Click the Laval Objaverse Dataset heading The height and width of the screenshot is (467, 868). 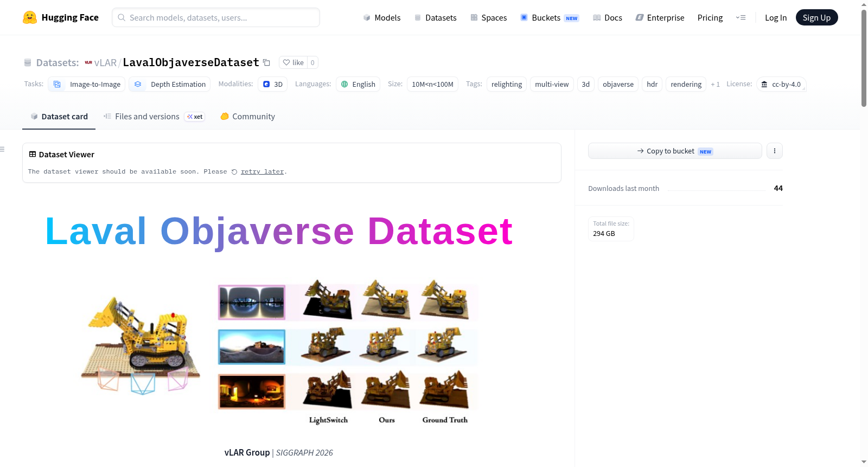coord(279,231)
